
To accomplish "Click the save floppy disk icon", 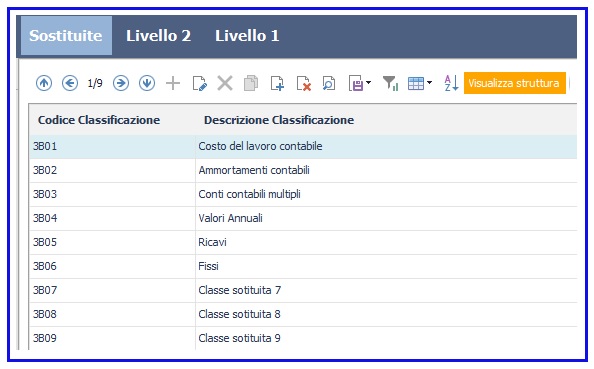I will coord(356,83).
